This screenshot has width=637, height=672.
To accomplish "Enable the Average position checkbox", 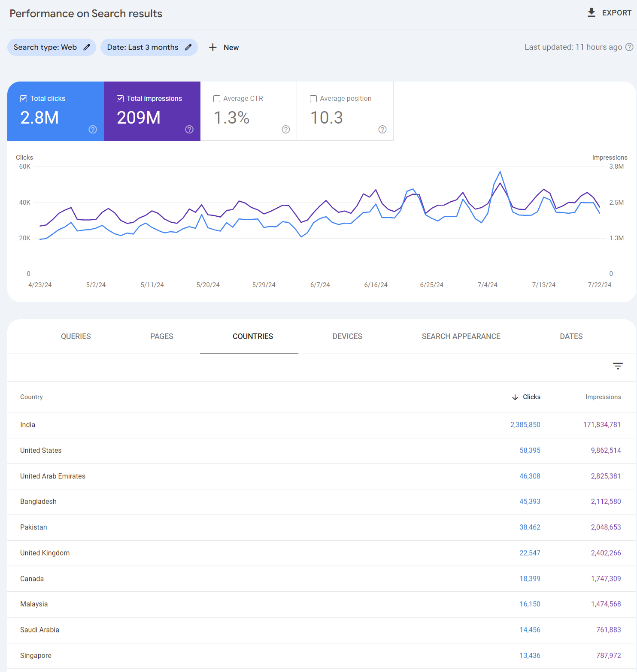I will (313, 99).
